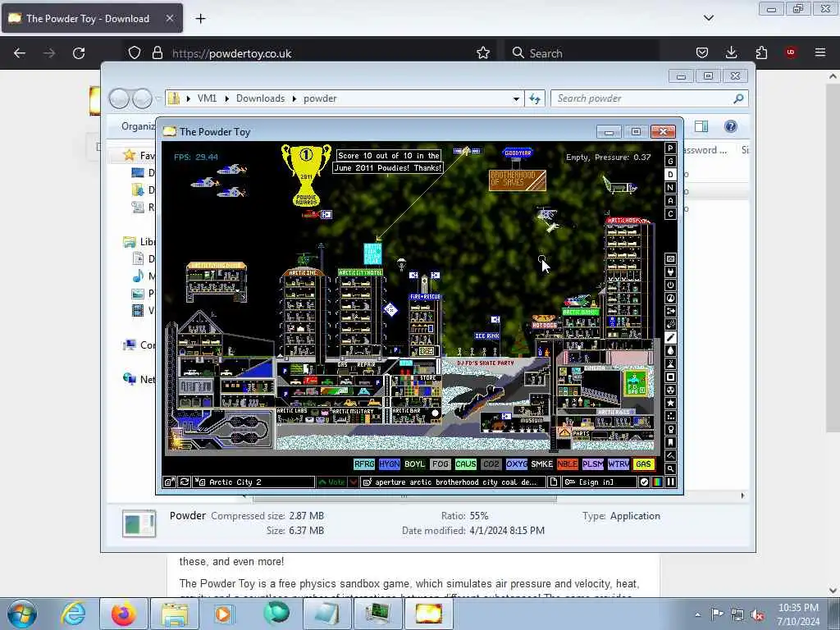Pick the green CAUS element swatch
Screen dimensions: 840x630
coord(466,464)
